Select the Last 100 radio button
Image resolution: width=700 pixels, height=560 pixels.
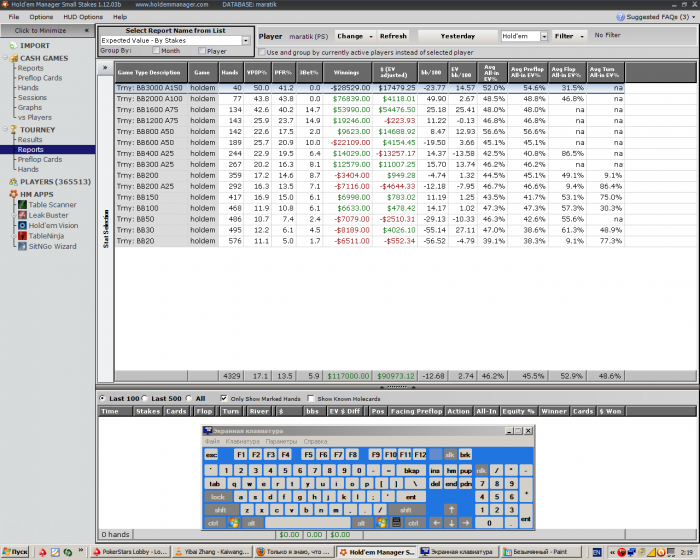[x=103, y=398]
